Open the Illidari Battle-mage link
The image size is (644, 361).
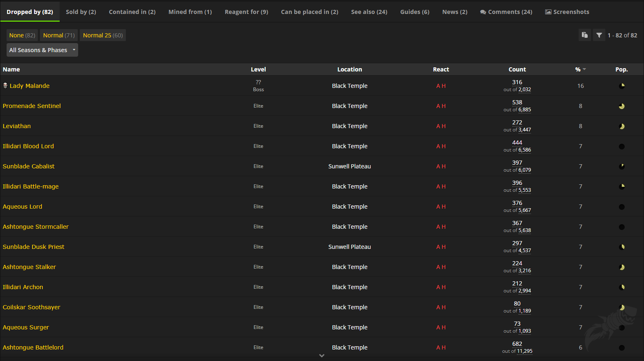[31, 186]
